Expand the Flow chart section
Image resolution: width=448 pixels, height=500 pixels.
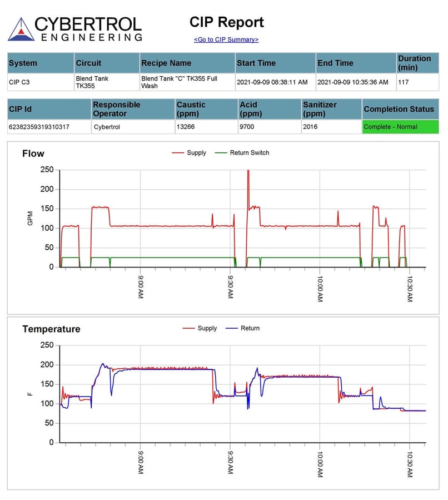pyautogui.click(x=34, y=154)
